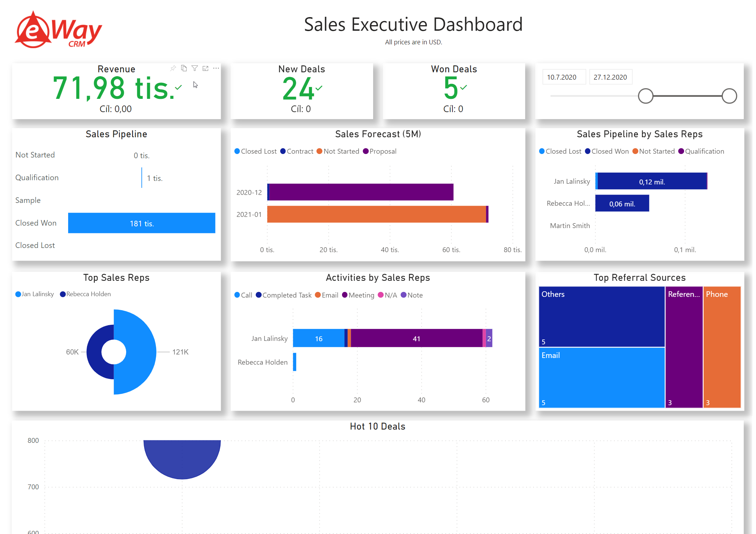This screenshot has width=756, height=534.
Task: Click Qualification row in Sales Pipeline
Action: [x=115, y=178]
